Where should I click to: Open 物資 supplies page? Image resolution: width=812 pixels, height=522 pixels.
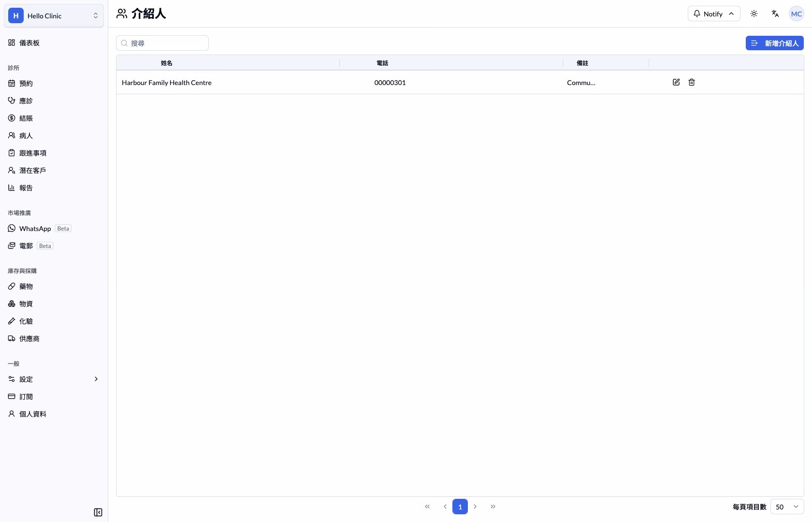(x=54, y=304)
